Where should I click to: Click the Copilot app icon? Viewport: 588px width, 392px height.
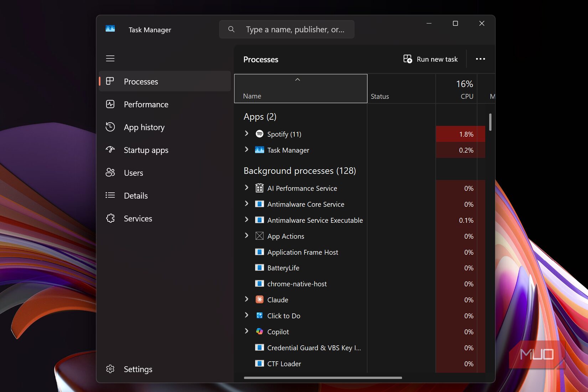[x=259, y=331]
